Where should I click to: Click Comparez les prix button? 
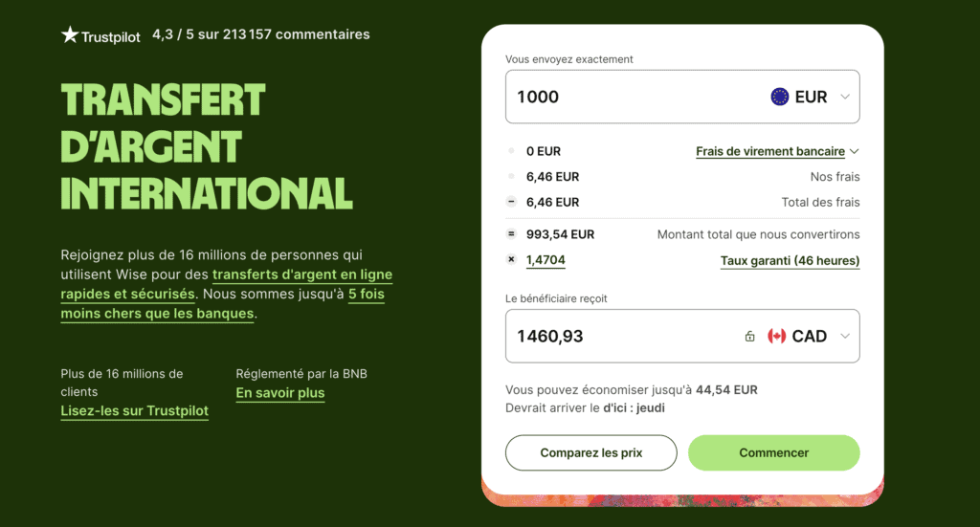coord(590,452)
